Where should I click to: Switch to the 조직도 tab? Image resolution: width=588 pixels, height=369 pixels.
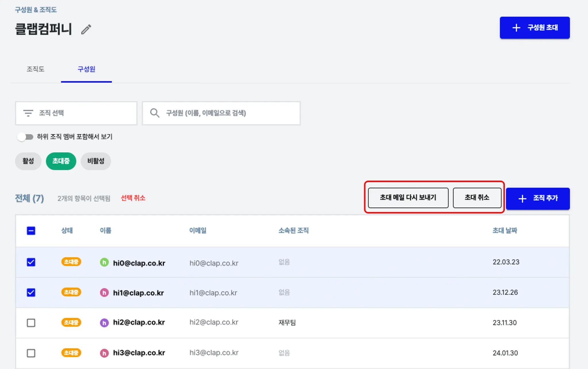click(35, 69)
